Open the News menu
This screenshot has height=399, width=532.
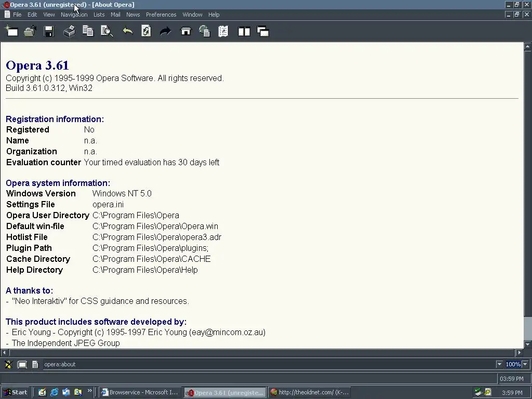[133, 15]
